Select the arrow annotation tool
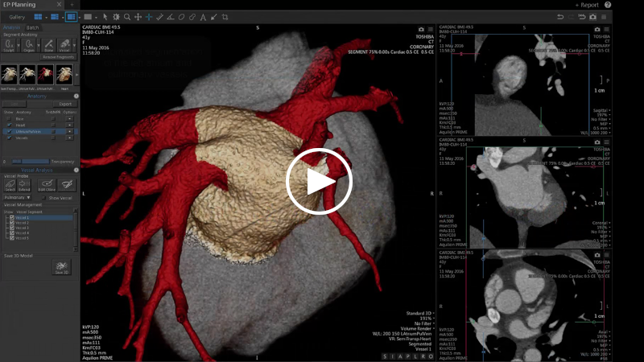Image resolution: width=644 pixels, height=362 pixels. pyautogui.click(x=214, y=17)
